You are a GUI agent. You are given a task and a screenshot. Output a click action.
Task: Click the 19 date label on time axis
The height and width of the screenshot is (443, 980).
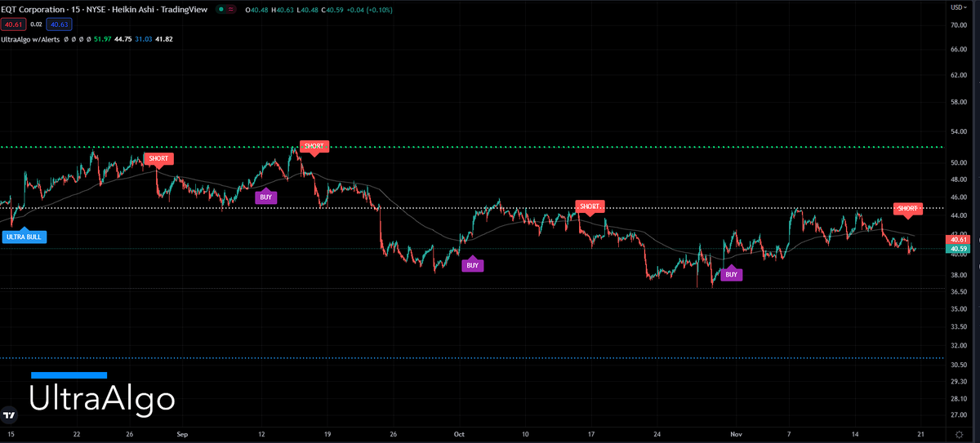point(327,436)
